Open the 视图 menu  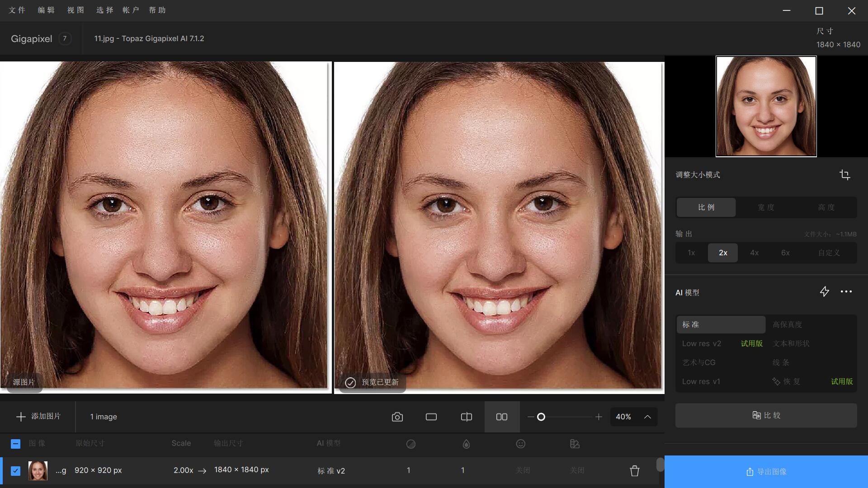(x=75, y=10)
